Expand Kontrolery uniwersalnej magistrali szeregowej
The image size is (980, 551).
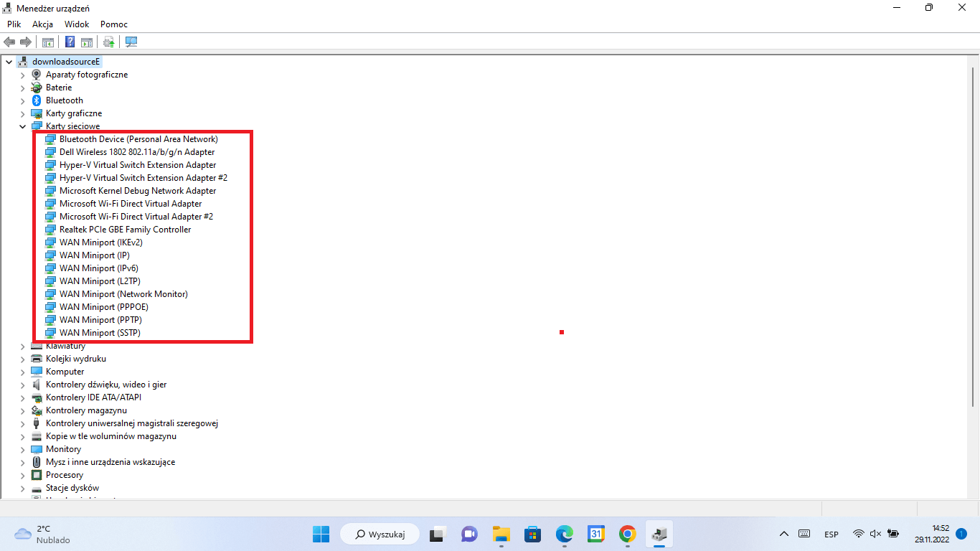22,423
